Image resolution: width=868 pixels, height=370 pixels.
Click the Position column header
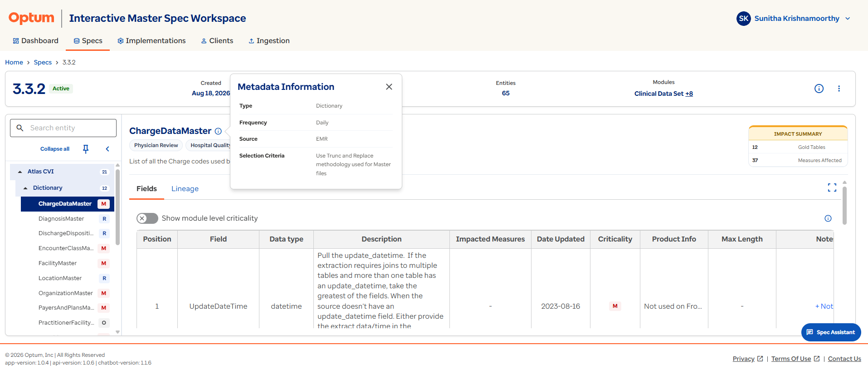(157, 239)
